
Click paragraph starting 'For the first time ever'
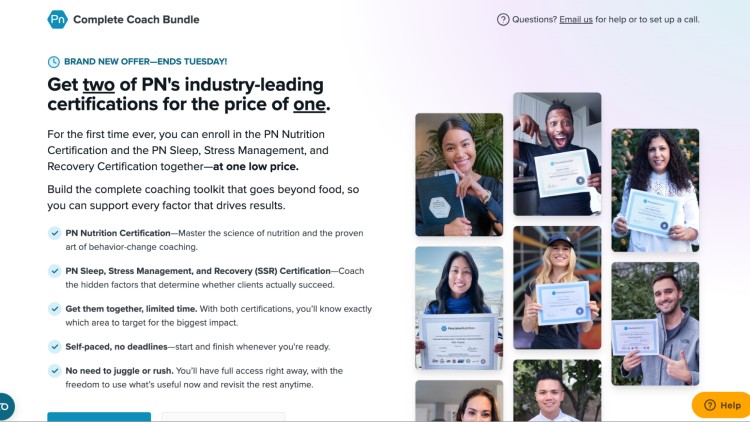click(188, 150)
